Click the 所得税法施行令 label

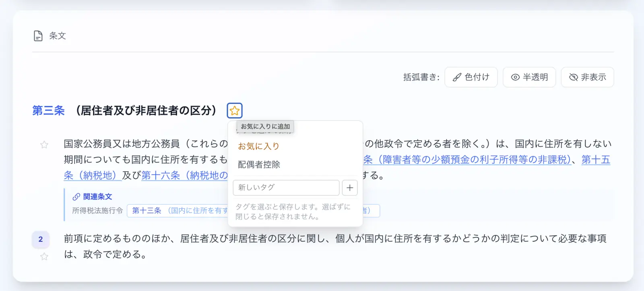[97, 210]
